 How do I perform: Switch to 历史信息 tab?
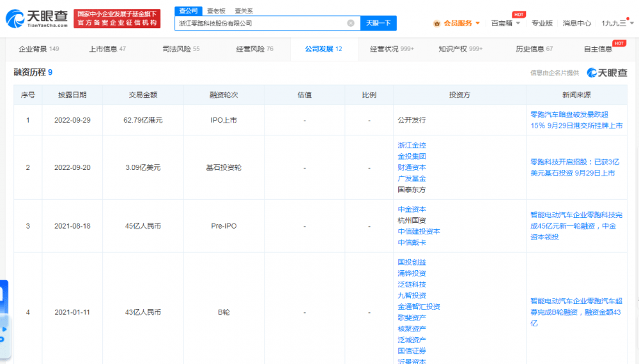[x=534, y=49]
